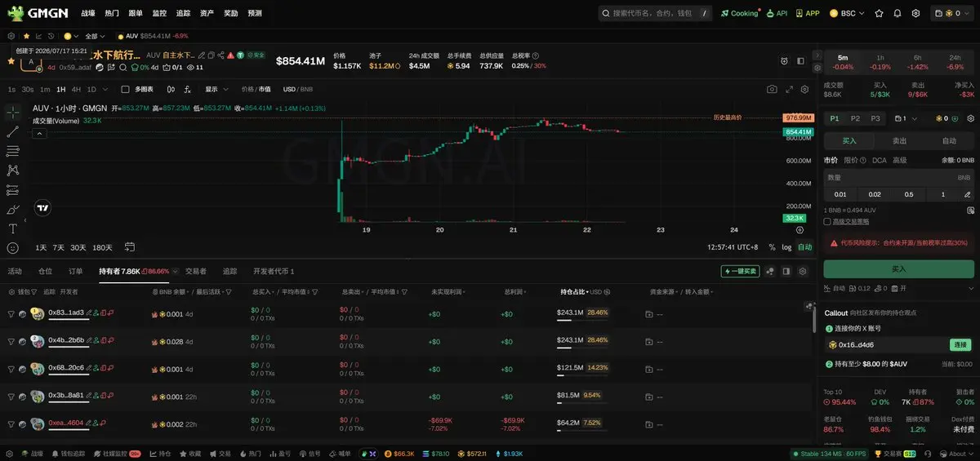Select the 4H timeframe
The image size is (980, 461).
[x=76, y=89]
